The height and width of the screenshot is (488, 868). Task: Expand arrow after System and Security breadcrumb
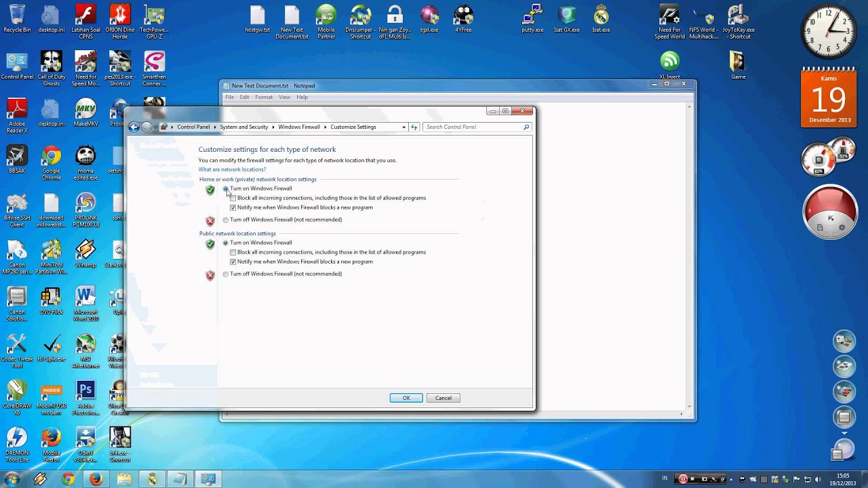(273, 127)
